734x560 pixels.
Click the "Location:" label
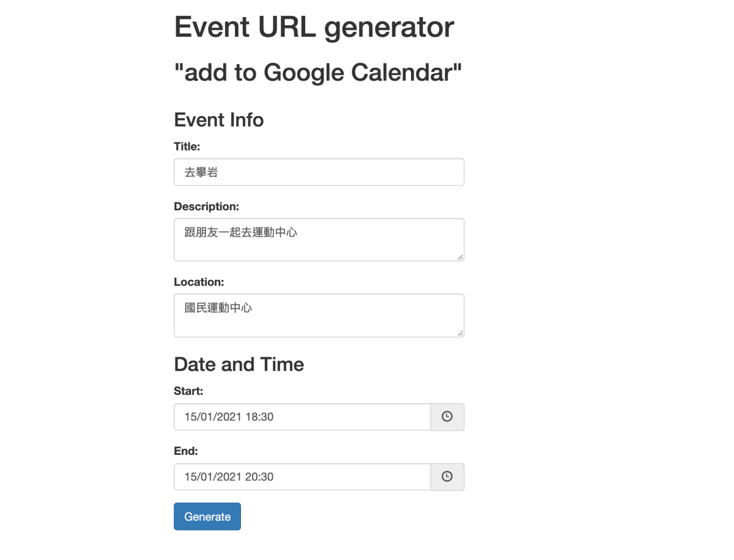(199, 282)
